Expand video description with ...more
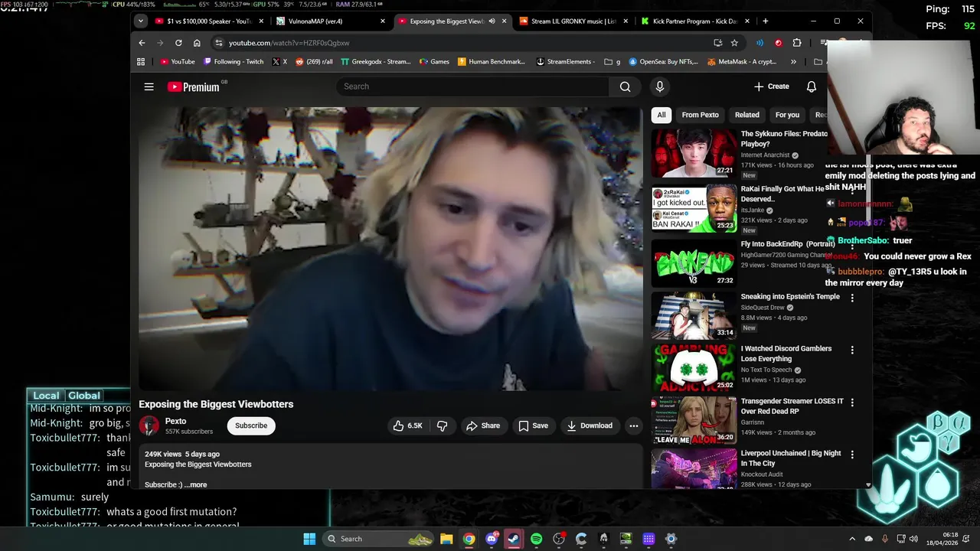The image size is (980, 551). (x=195, y=484)
